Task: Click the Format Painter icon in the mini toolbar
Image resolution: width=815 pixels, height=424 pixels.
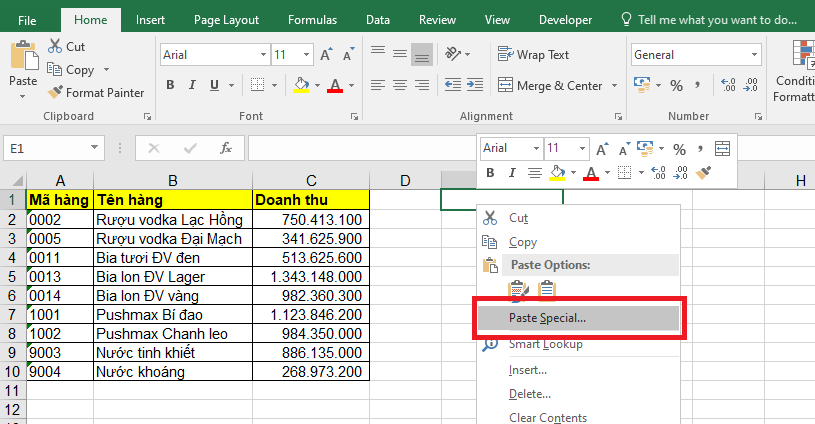Action: pos(703,173)
